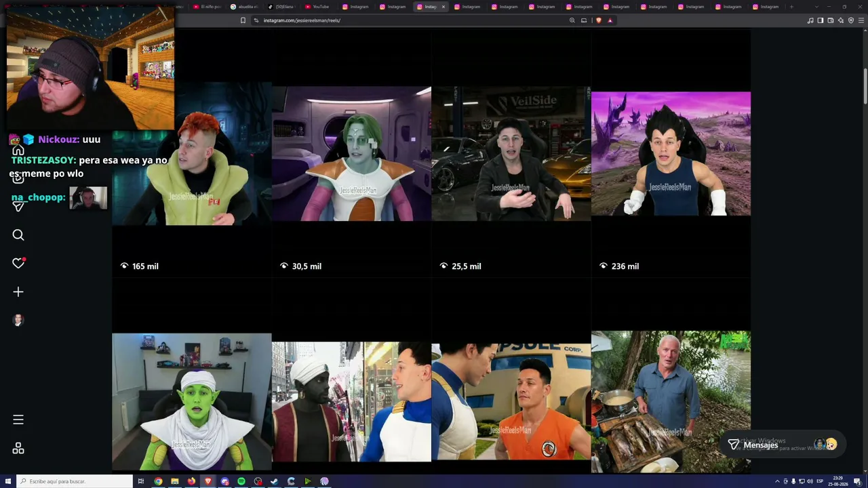Open the floating Mensajes button
868x488 pixels.
[782, 445]
